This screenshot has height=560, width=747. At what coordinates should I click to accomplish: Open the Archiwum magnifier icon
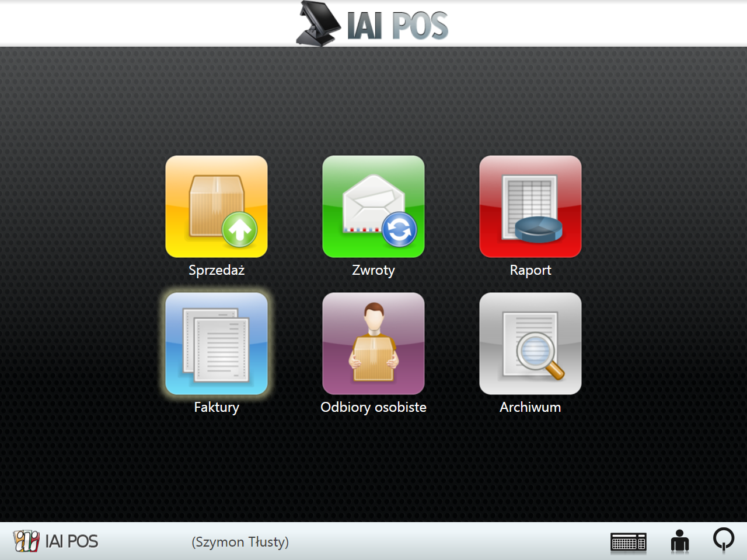[x=530, y=344]
